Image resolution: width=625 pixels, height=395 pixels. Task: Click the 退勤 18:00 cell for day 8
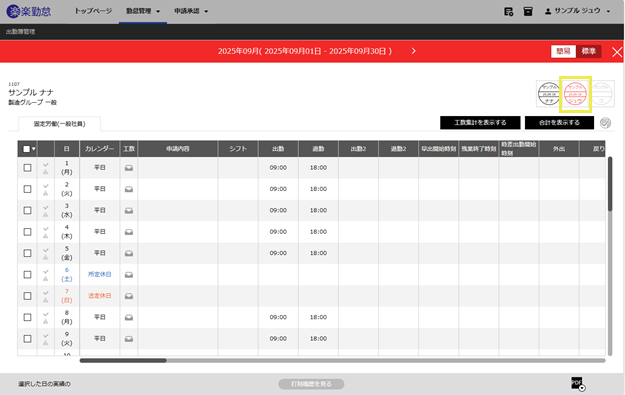pos(318,317)
